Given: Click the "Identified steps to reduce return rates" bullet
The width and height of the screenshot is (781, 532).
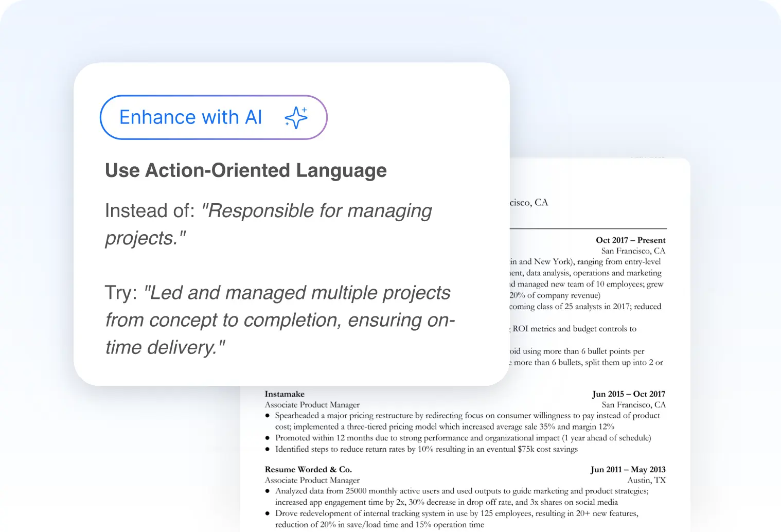Looking at the screenshot, I should [426, 449].
